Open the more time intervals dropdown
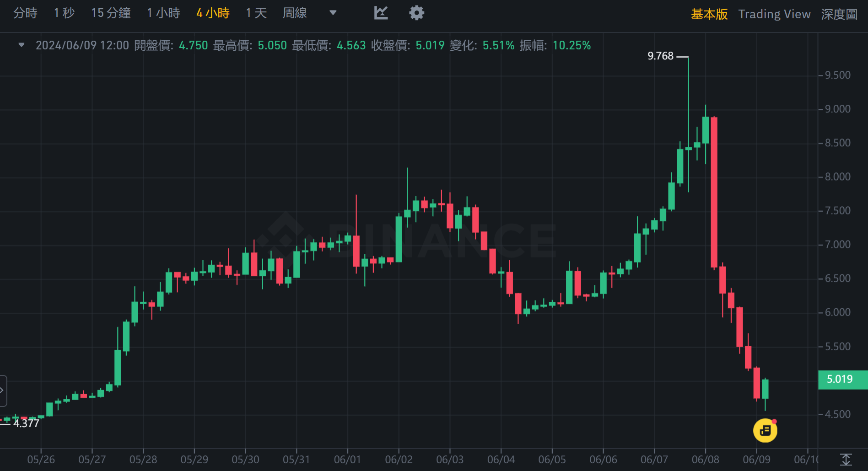 point(333,13)
